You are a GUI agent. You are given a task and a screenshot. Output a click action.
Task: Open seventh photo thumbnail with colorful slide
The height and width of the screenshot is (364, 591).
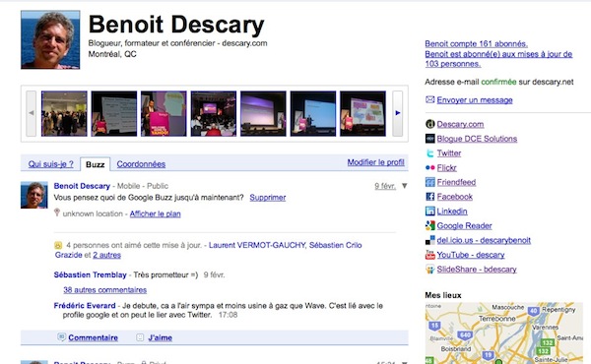coord(362,113)
